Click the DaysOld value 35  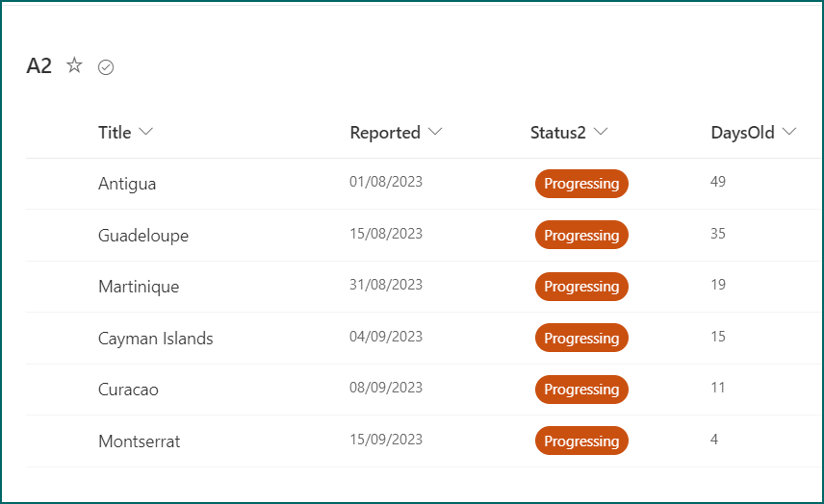pos(718,234)
